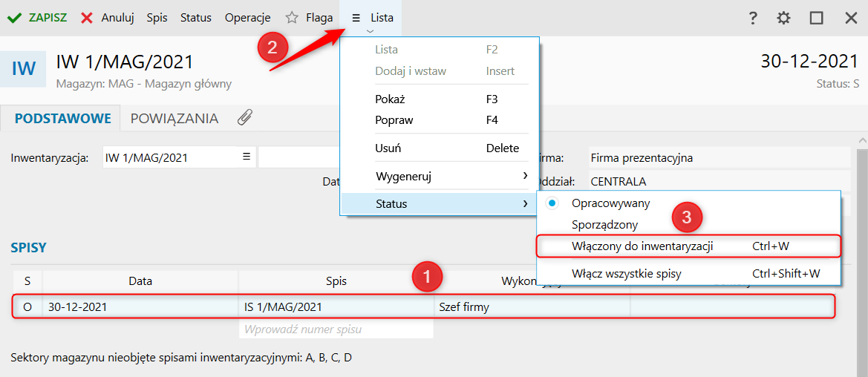The width and height of the screenshot is (868, 377).
Task: Click the IS 1/MAG/2021 spis cell
Action: 336,306
